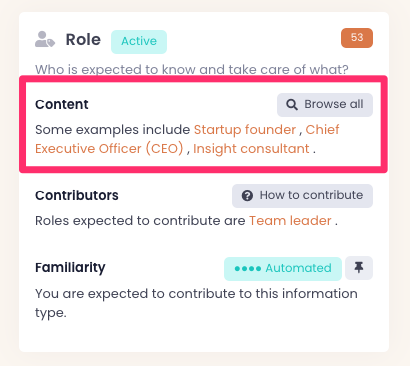Open the Startup founder link
This screenshot has width=410, height=366.
tap(245, 130)
